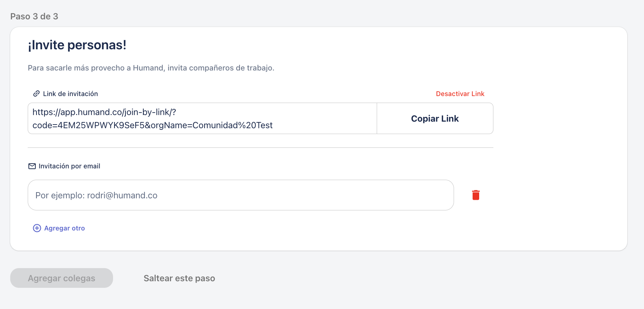The height and width of the screenshot is (309, 644).
Task: Focus the email field showing rodri@humand.co placeholder
Action: (x=241, y=195)
